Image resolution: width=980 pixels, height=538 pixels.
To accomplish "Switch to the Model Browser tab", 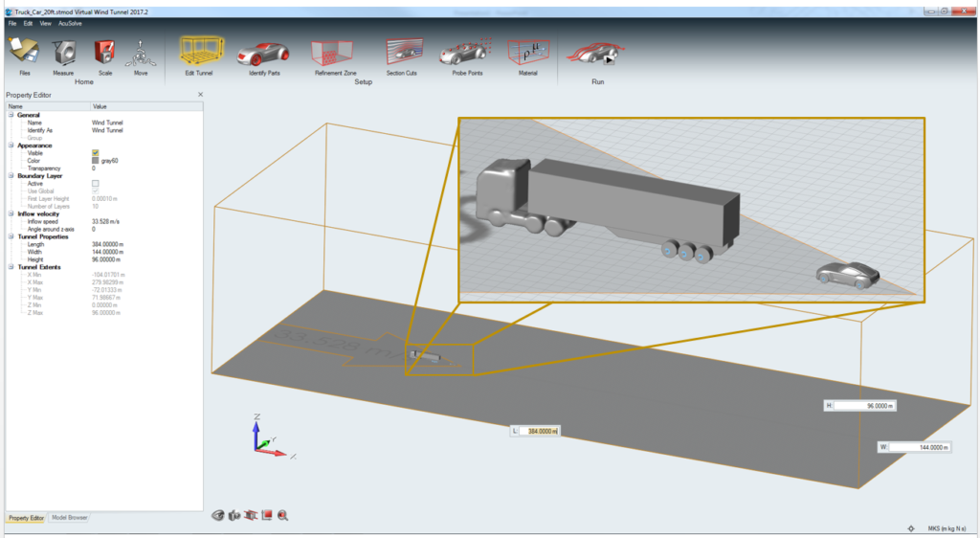I will coord(70,518).
